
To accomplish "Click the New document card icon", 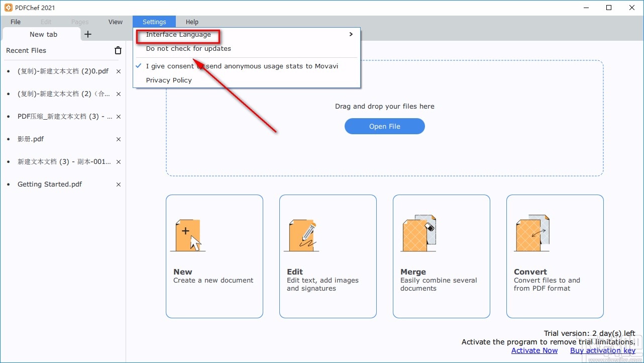I will pos(188,234).
